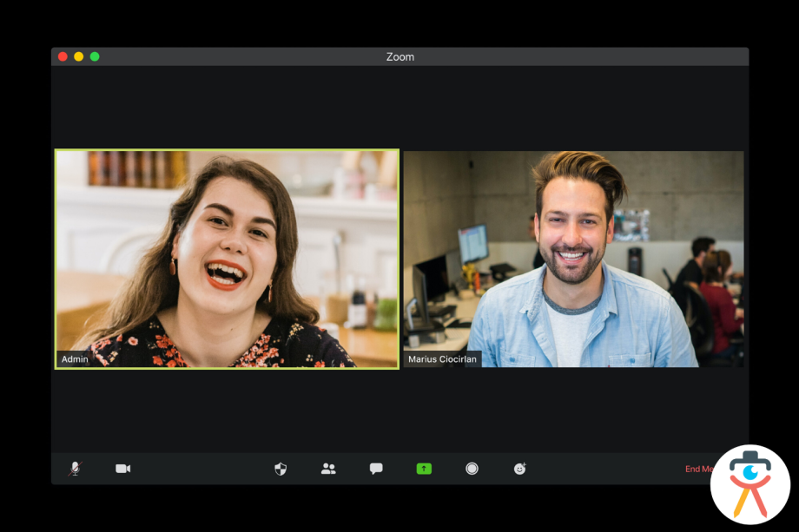799x532 pixels.
Task: Open the Reactions smiley icon
Action: click(x=519, y=469)
